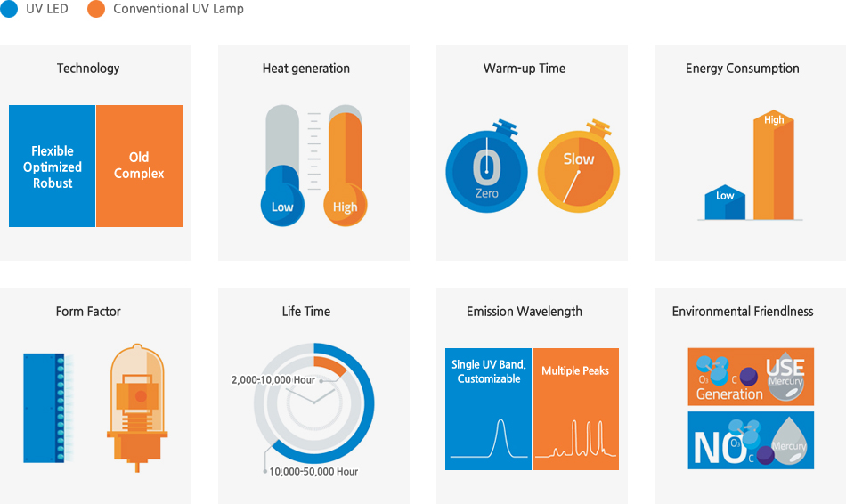
Task: Click the Old Complex orange box
Action: (139, 167)
